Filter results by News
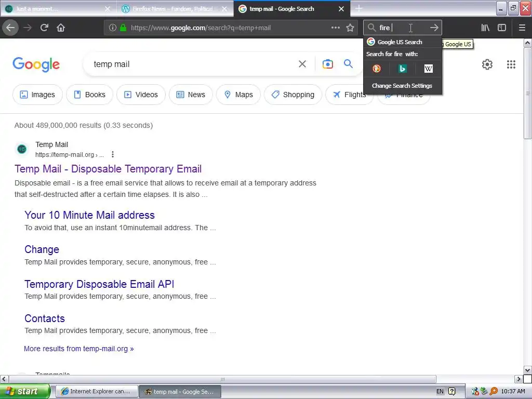The image size is (532, 399). 191,95
